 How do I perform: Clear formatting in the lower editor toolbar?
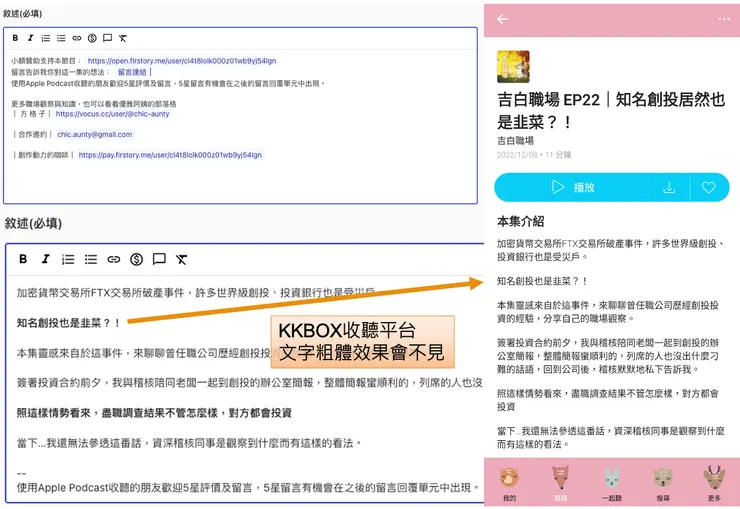point(182,259)
